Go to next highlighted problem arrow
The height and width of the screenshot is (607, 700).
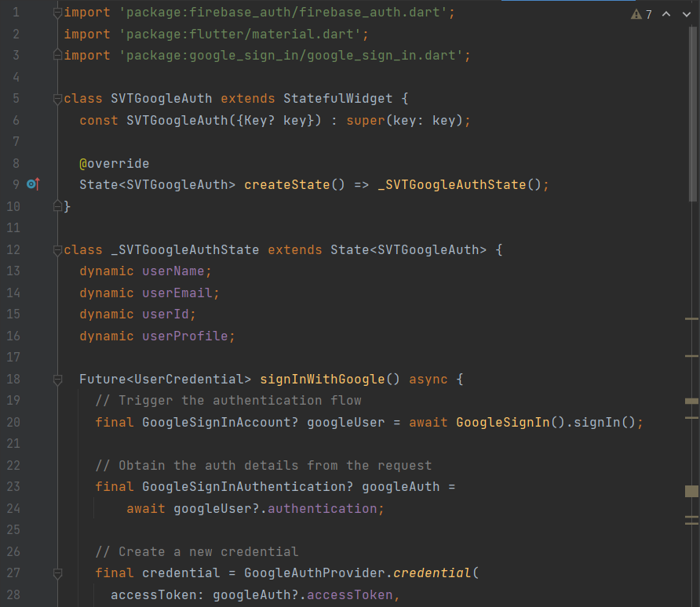pyautogui.click(x=686, y=15)
